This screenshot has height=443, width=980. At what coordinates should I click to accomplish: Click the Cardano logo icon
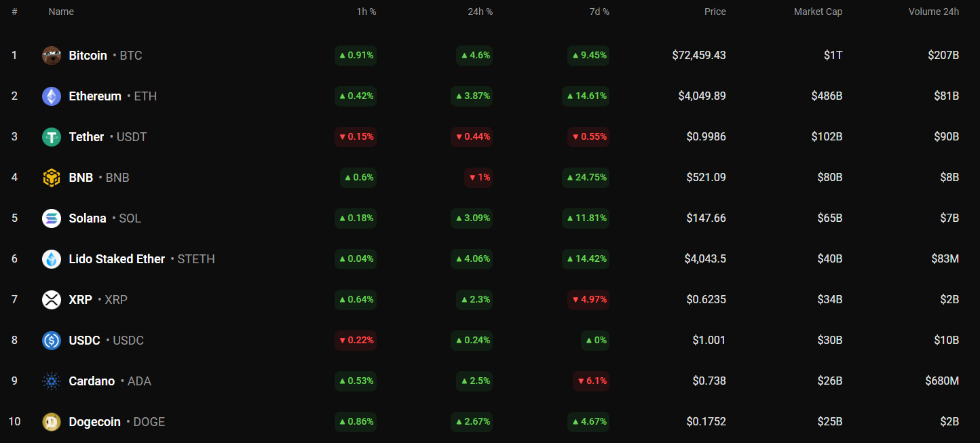pos(52,381)
